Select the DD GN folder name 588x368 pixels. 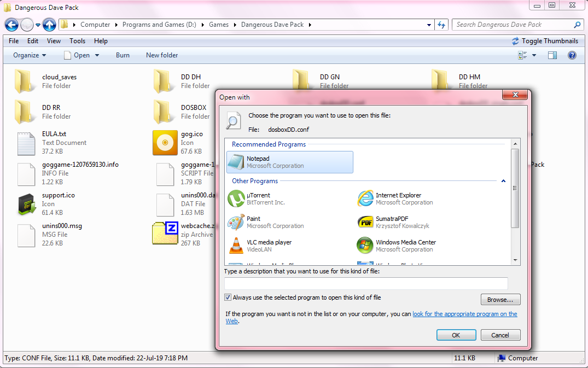tap(330, 77)
